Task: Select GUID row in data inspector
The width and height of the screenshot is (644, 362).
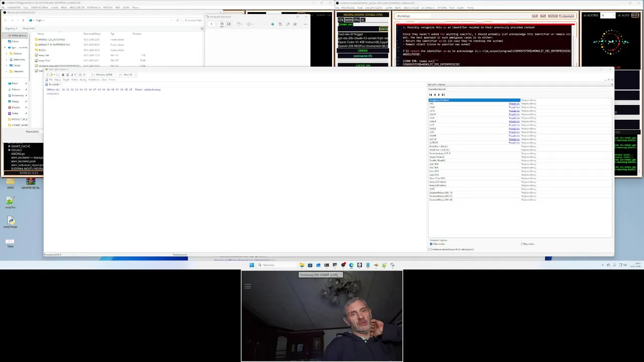Action: (474, 189)
